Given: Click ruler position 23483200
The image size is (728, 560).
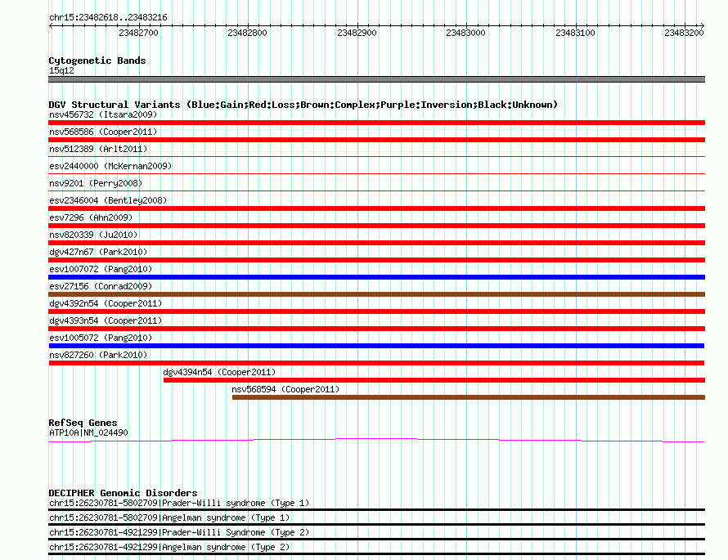Looking at the screenshot, I should tap(685, 33).
